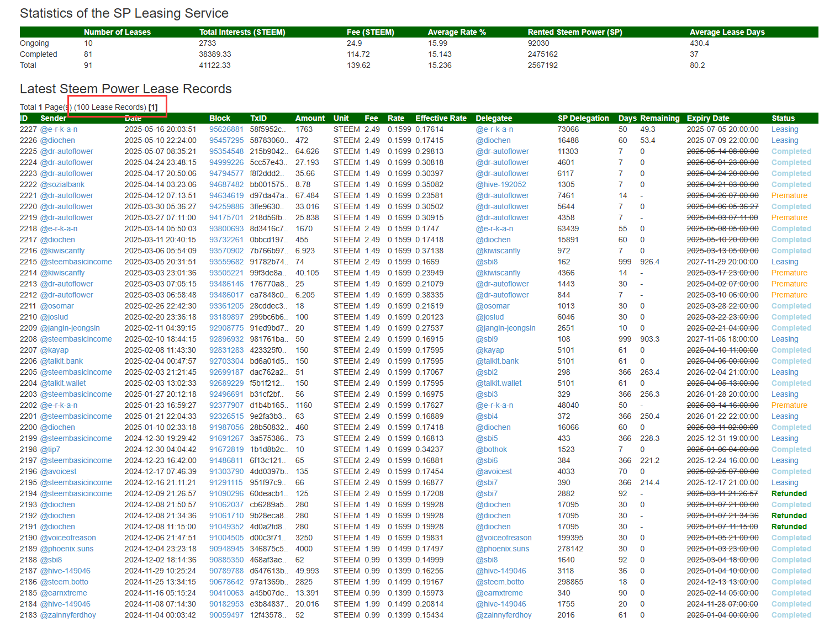Viewport: 840px width, 622px height.
Task: Open sender @avoicest link
Action: [x=59, y=471]
